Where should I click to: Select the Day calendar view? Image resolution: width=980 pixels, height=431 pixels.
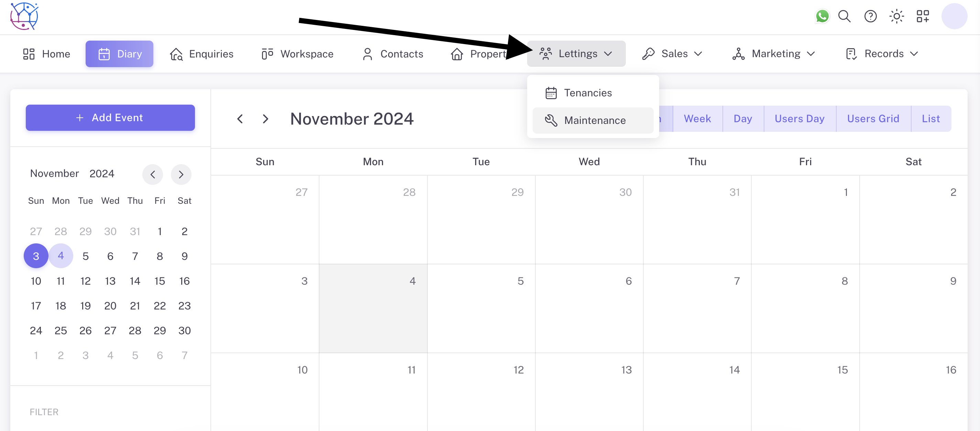[x=743, y=118]
